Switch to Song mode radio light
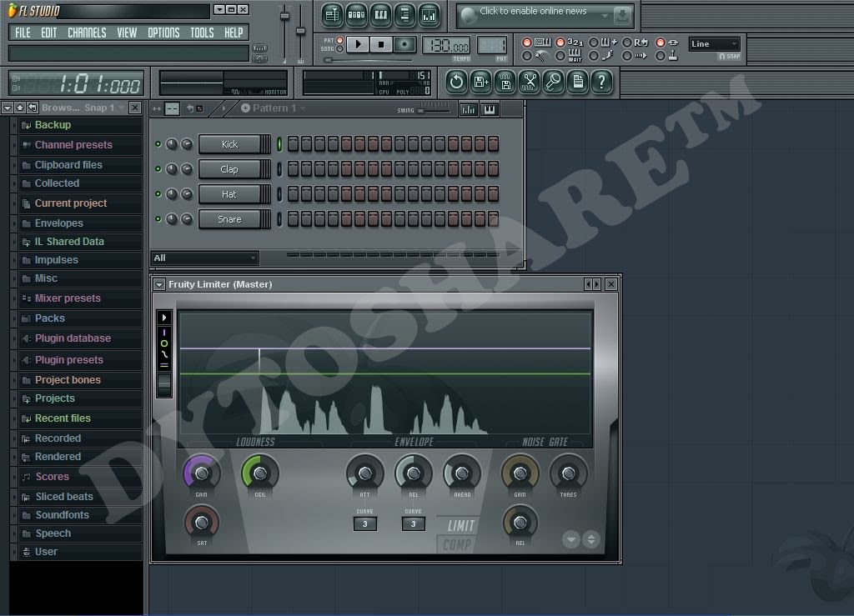Screen dimensions: 854x616 340,49
